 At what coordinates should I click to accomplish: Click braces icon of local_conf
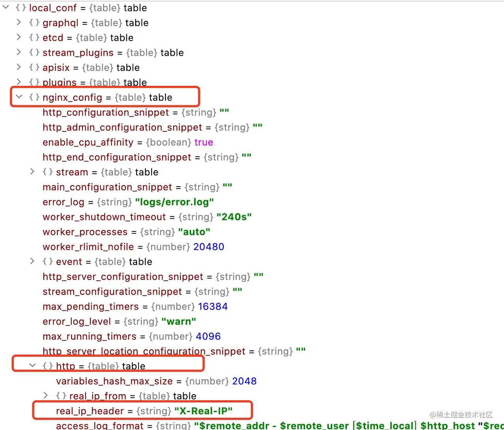(21, 7)
